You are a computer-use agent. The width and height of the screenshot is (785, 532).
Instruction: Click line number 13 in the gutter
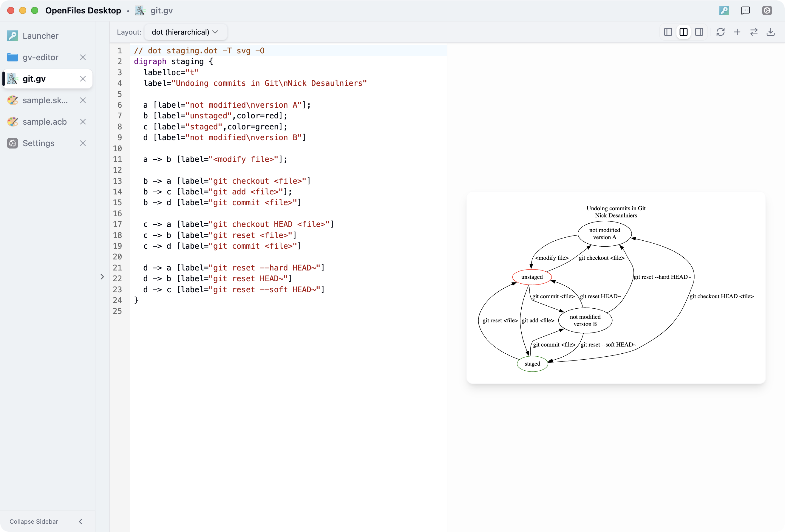(118, 181)
